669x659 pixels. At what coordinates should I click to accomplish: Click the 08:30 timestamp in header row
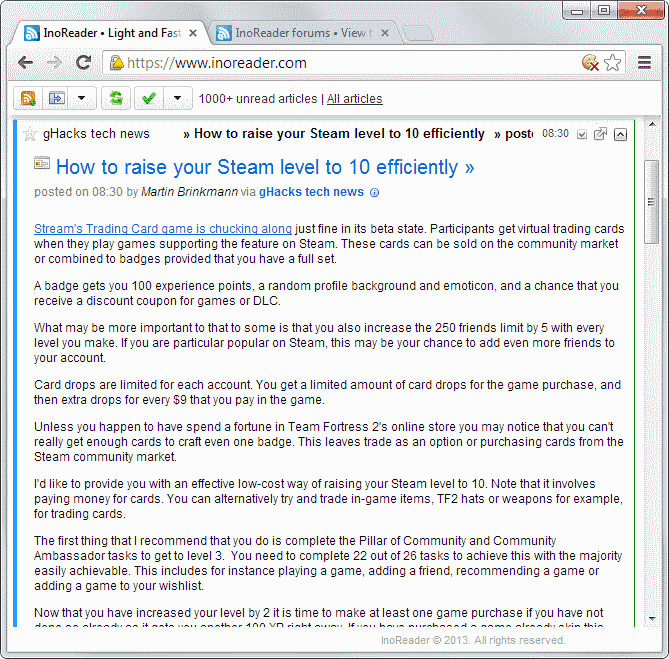pos(555,134)
